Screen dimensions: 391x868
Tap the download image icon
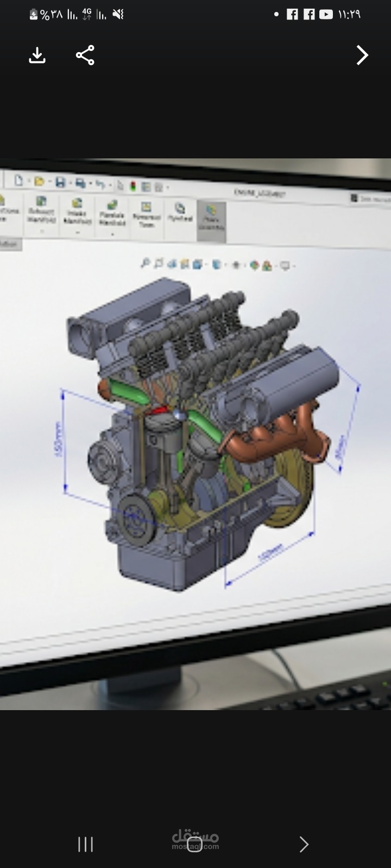(x=37, y=55)
